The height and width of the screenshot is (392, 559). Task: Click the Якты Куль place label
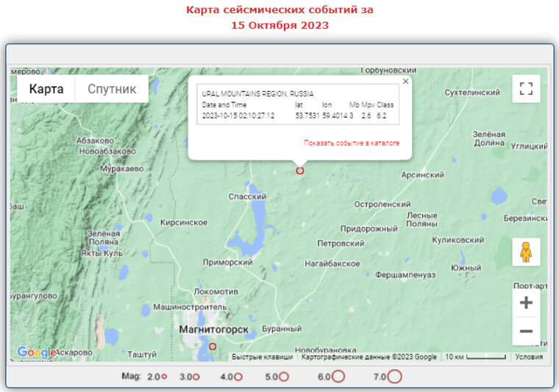click(x=102, y=254)
